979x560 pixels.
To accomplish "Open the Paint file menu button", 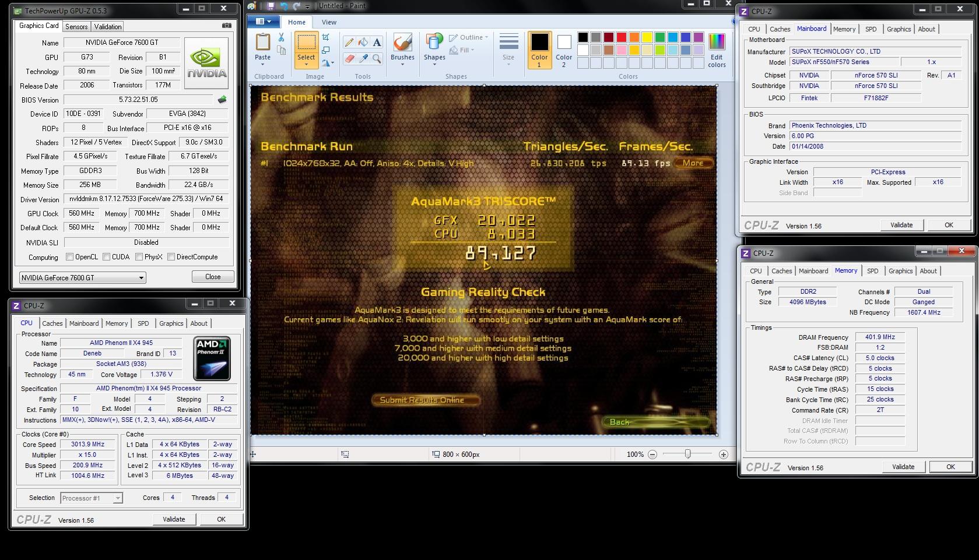I will (x=263, y=22).
